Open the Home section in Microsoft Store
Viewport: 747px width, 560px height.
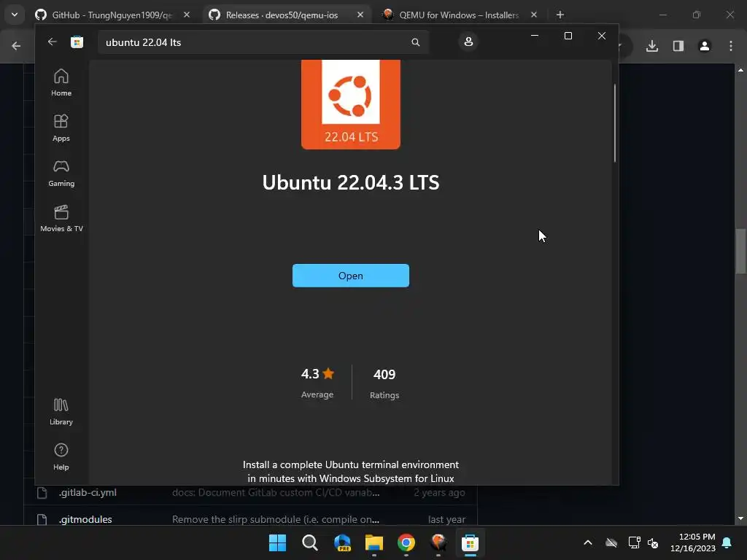pyautogui.click(x=61, y=83)
